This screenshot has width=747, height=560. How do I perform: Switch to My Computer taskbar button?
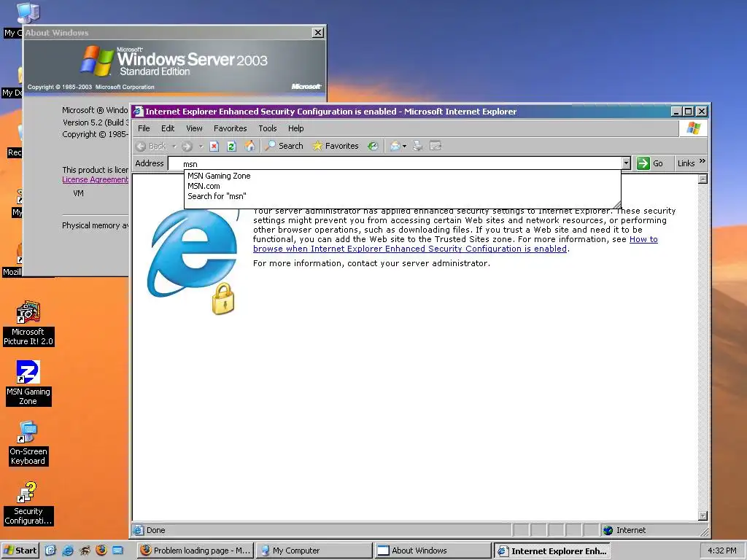(x=314, y=551)
